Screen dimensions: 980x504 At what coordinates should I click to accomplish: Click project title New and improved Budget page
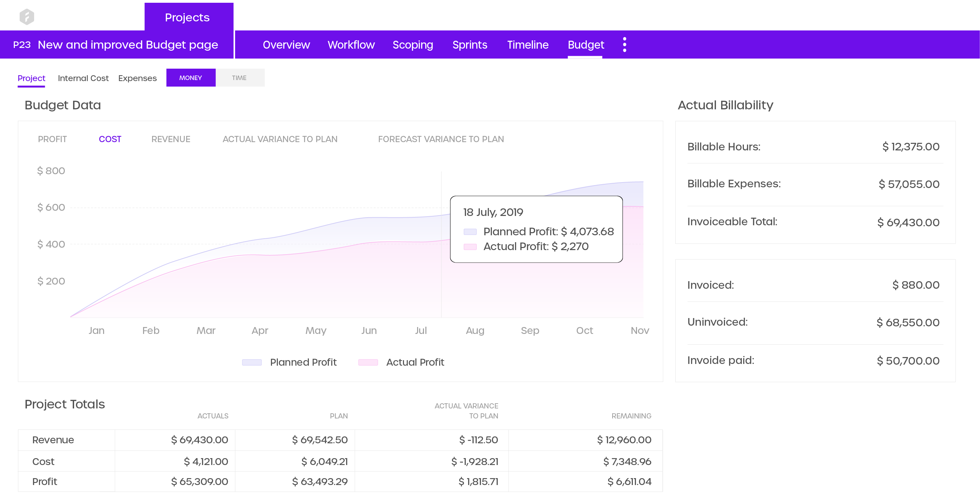[x=128, y=45]
